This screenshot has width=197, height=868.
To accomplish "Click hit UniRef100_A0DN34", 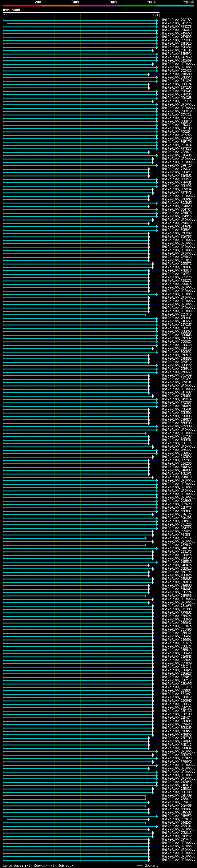I will coord(177,748).
